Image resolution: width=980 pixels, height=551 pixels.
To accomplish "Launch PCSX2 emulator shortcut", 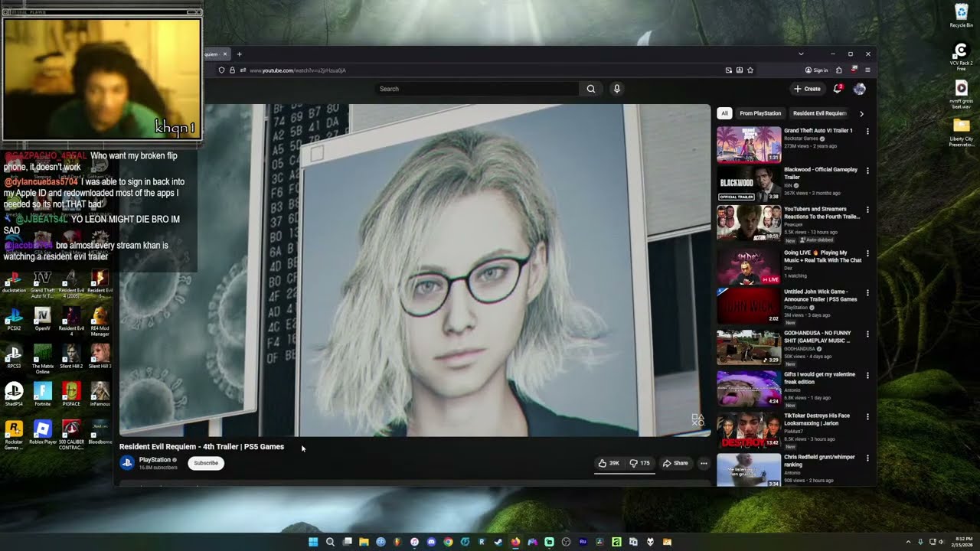I will tap(14, 318).
